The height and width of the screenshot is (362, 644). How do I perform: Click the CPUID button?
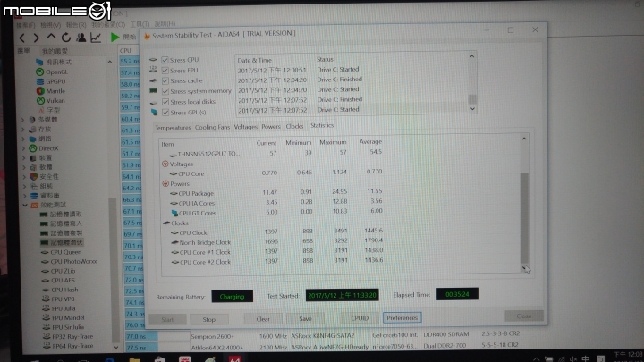360,318
